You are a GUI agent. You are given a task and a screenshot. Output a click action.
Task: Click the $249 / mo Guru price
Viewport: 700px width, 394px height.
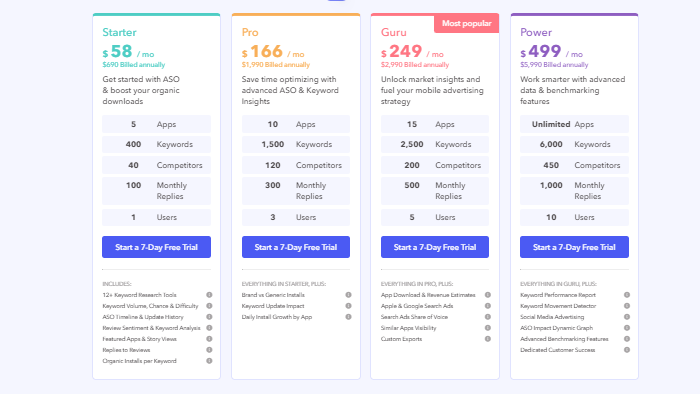[x=412, y=52]
